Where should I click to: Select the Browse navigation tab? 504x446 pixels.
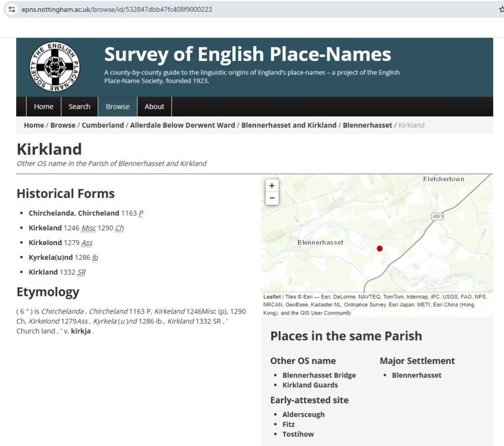click(x=118, y=106)
